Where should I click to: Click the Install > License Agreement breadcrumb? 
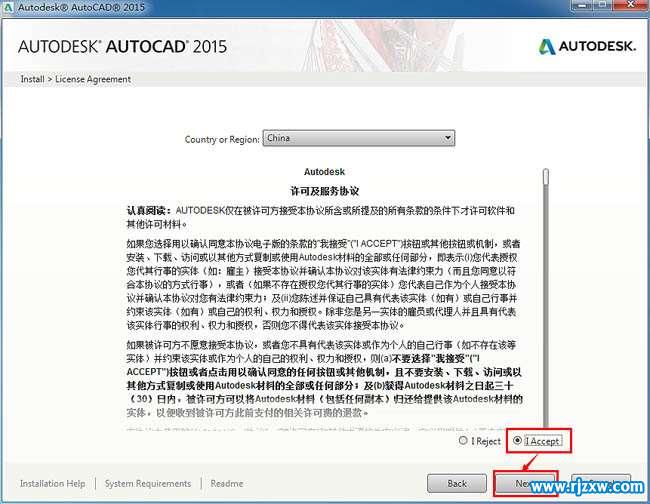pyautogui.click(x=76, y=79)
